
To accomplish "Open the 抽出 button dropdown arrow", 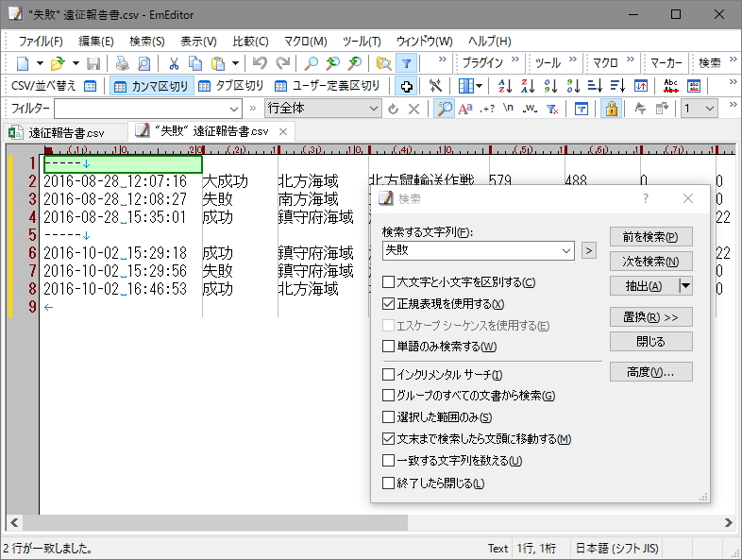I will tap(685, 286).
